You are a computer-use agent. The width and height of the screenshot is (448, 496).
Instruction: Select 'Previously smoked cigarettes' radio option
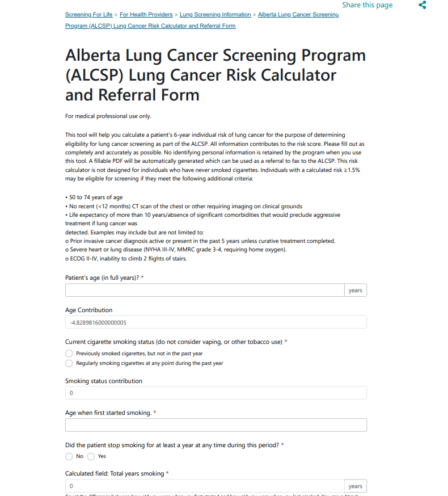click(69, 354)
